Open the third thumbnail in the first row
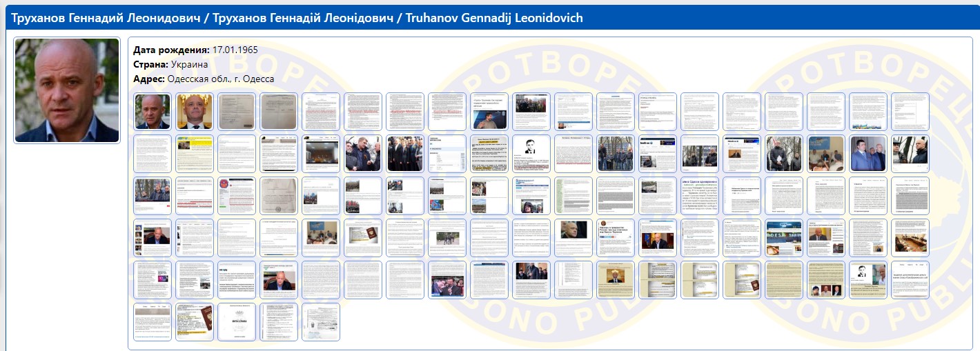980x351 pixels. 237,112
